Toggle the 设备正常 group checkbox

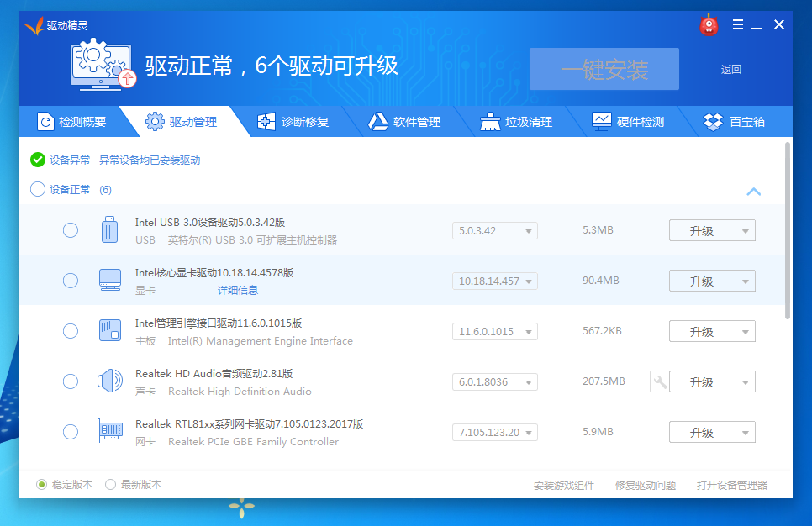click(x=38, y=189)
